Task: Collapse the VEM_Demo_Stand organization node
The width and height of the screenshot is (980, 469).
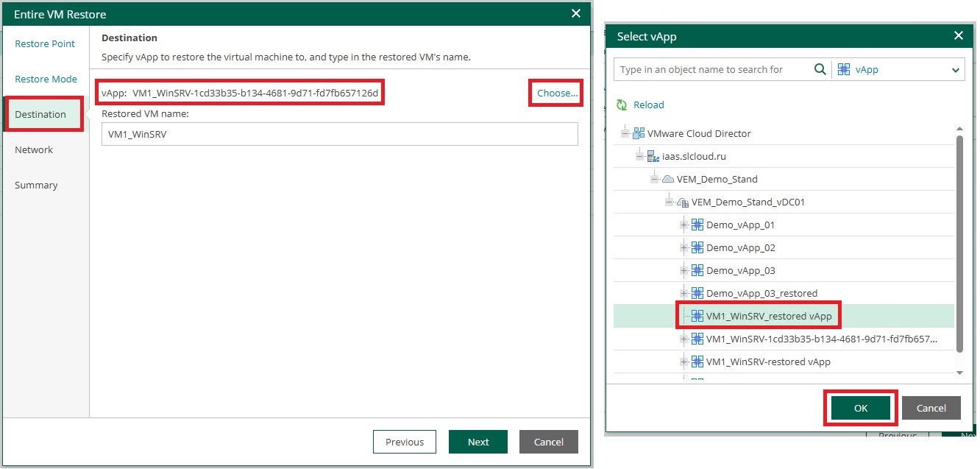Action: (x=655, y=179)
